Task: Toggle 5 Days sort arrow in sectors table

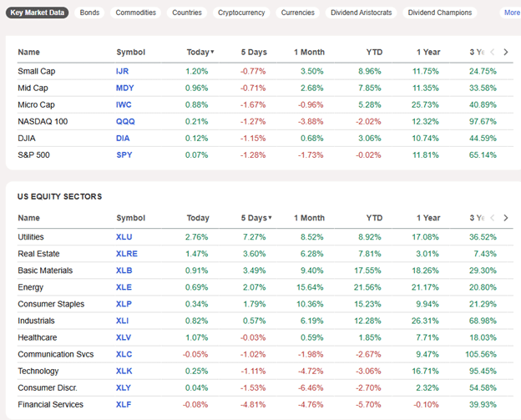Action: (x=270, y=219)
